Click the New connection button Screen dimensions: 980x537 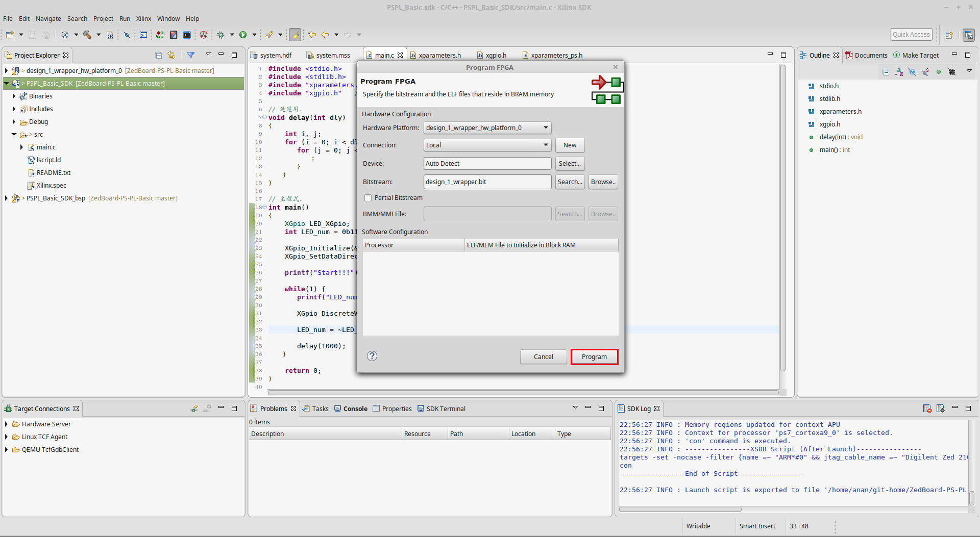(x=570, y=145)
